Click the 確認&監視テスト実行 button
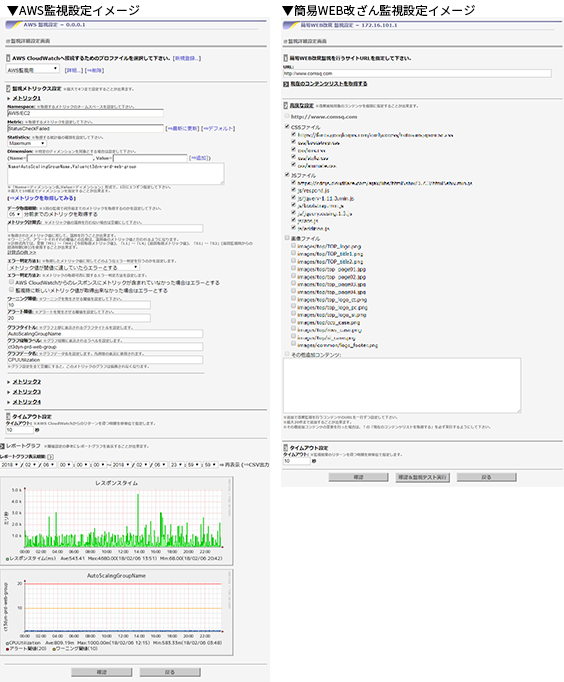The height and width of the screenshot is (682, 564). [422, 477]
